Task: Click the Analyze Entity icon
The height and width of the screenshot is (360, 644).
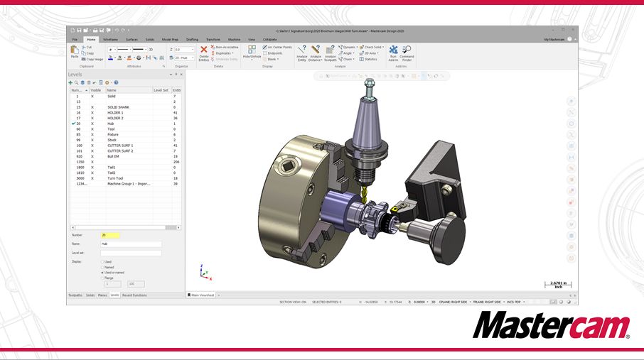Action: click(302, 50)
